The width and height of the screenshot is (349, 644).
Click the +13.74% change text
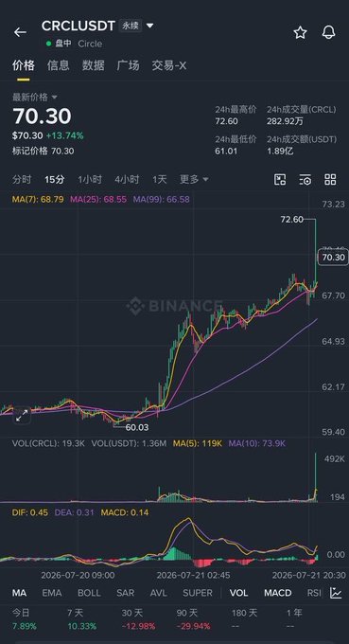[64, 135]
